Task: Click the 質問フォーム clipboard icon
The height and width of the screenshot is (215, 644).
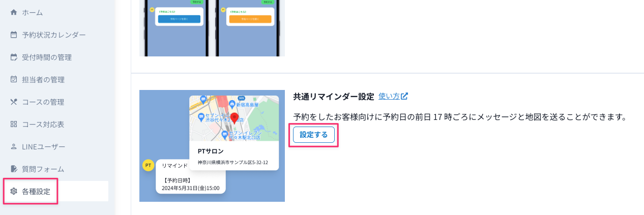Action: pyautogui.click(x=14, y=169)
